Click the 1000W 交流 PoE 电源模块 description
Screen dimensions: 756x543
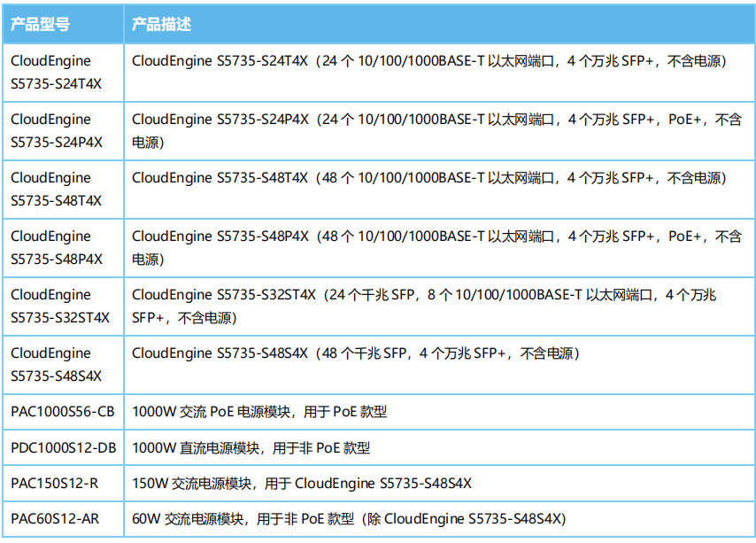(x=259, y=412)
